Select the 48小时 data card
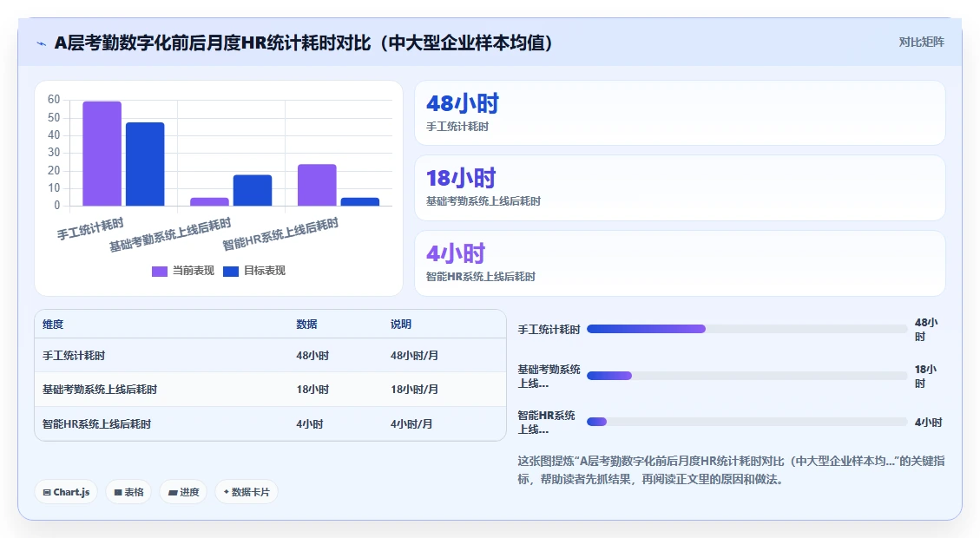The width and height of the screenshot is (980, 538). tap(680, 113)
